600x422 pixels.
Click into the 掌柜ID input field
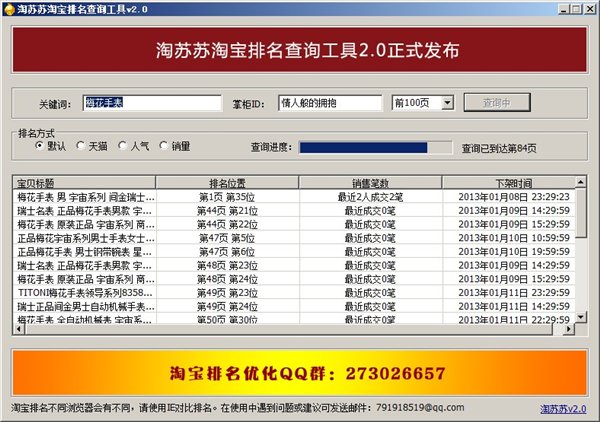pyautogui.click(x=330, y=103)
